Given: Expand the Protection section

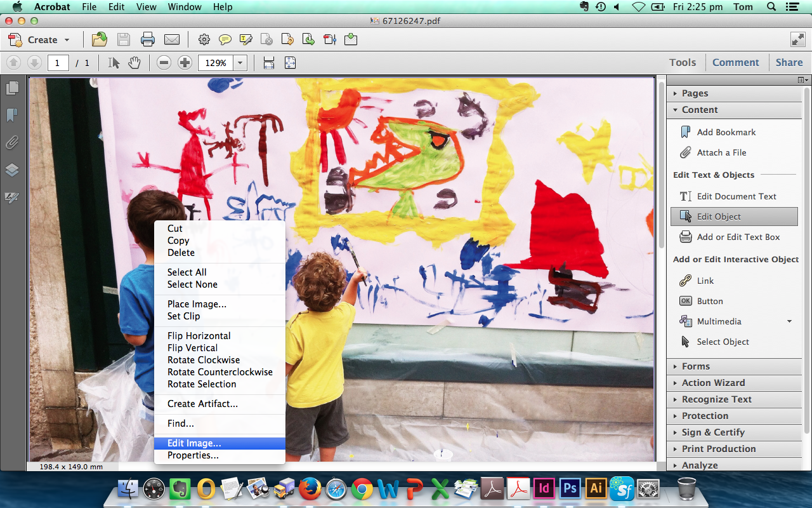Looking at the screenshot, I should (734, 416).
